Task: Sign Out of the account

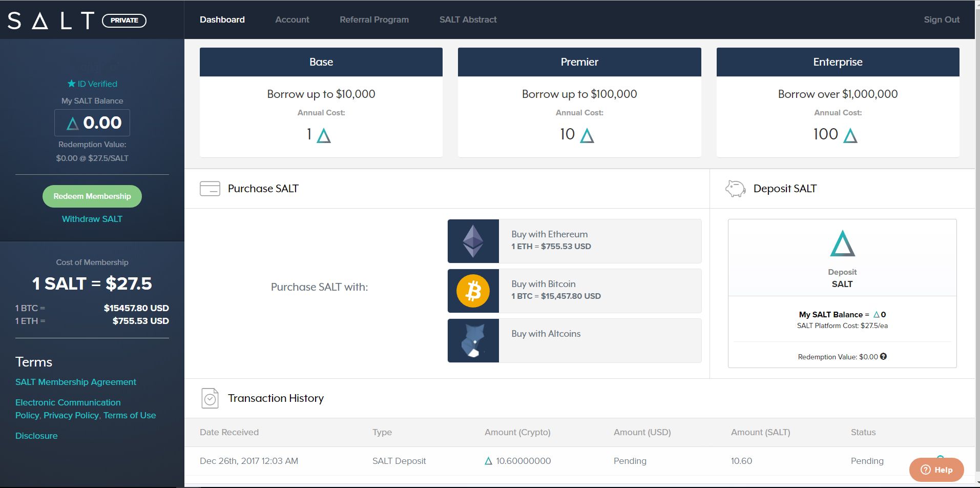Action: click(x=942, y=19)
